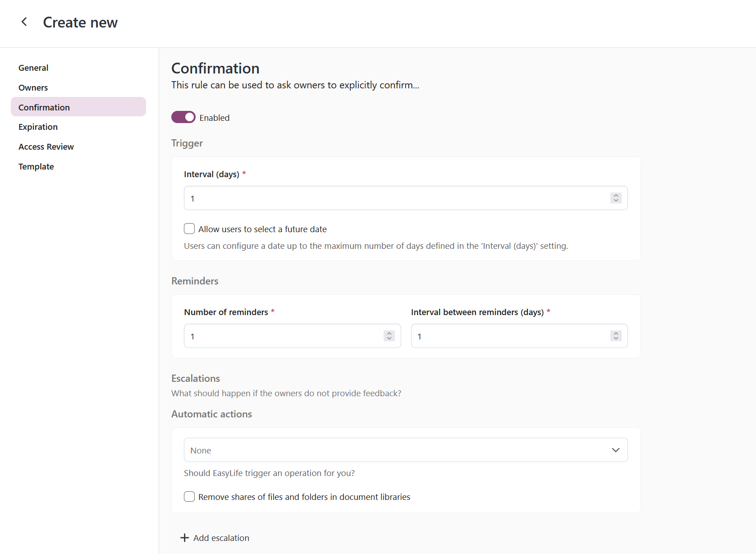Click Add escalation
Screen dimensions: 756x554
221,537
